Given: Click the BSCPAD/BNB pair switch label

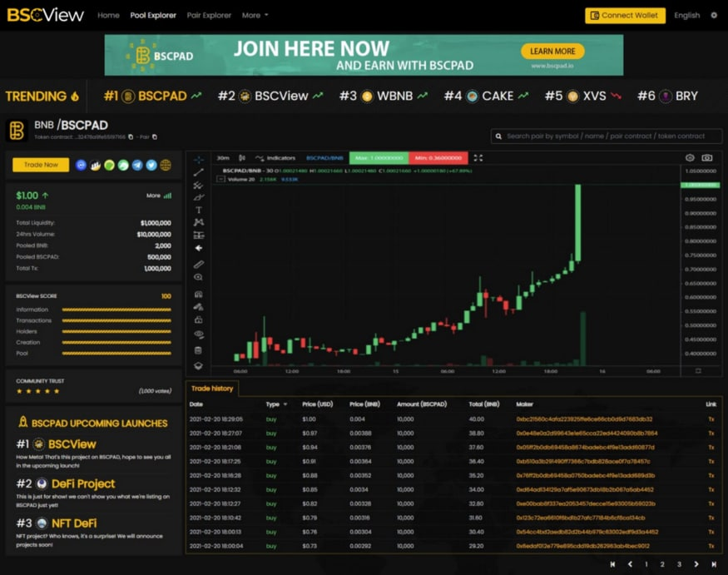Looking at the screenshot, I should pos(324,158).
